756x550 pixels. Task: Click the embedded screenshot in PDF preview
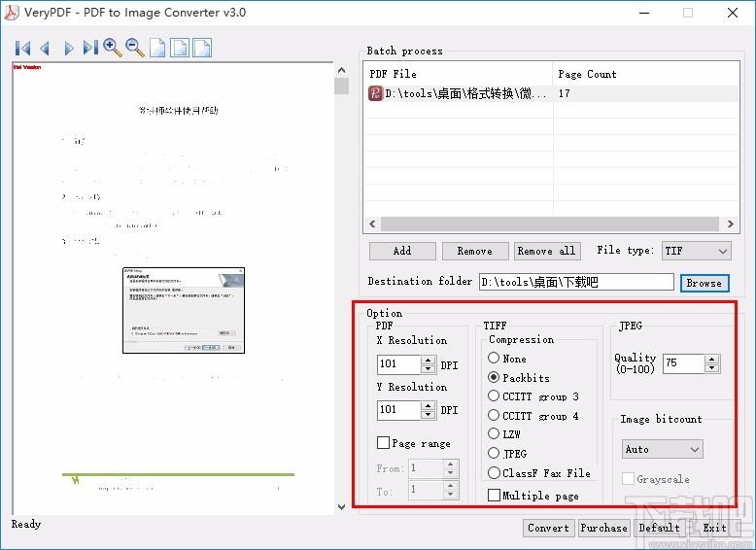pyautogui.click(x=184, y=310)
